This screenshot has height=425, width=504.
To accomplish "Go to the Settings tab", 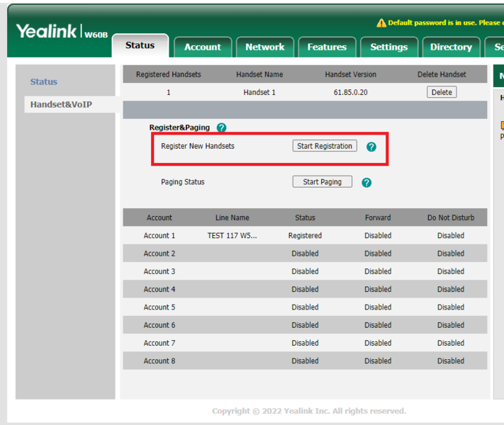I will (x=388, y=47).
